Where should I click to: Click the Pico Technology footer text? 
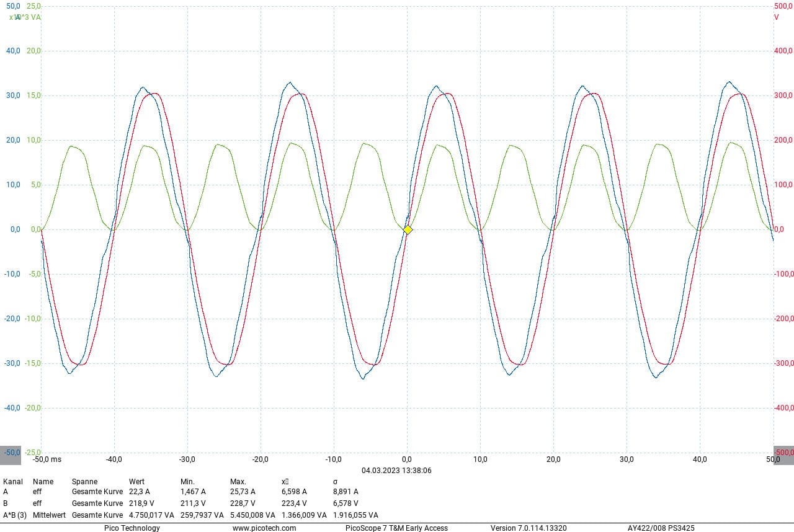click(x=132, y=528)
